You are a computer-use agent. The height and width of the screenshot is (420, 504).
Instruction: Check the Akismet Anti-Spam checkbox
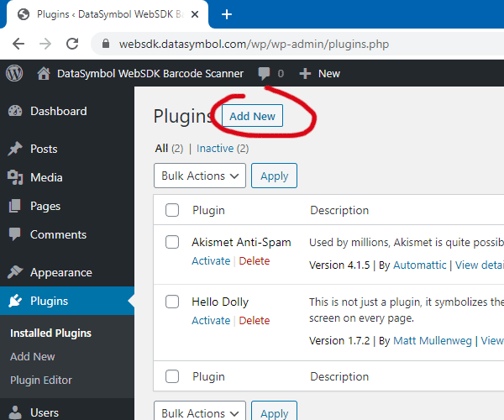pos(172,242)
